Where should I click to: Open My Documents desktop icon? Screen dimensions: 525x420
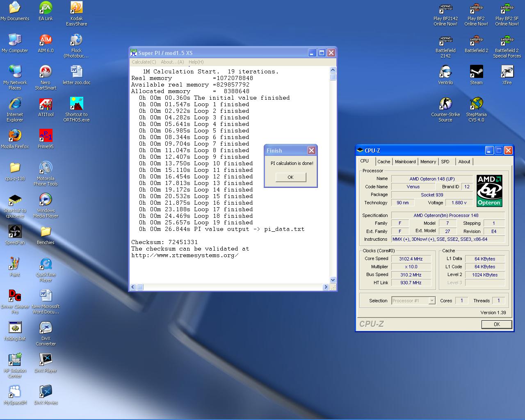(x=15, y=11)
